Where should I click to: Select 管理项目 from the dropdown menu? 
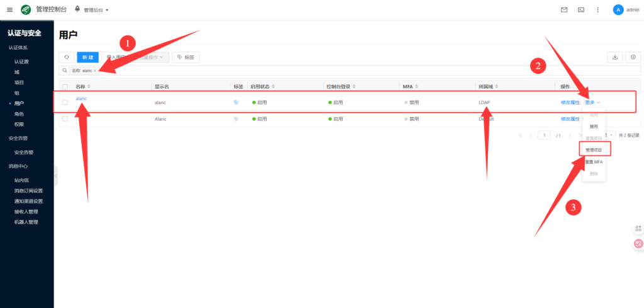(x=594, y=151)
